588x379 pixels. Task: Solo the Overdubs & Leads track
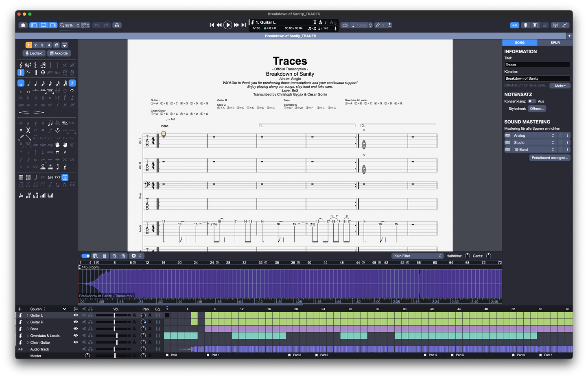pyautogui.click(x=90, y=335)
